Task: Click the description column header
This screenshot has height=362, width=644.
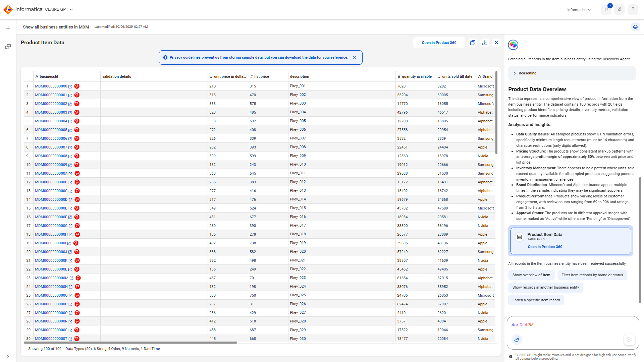Action: [342, 76]
